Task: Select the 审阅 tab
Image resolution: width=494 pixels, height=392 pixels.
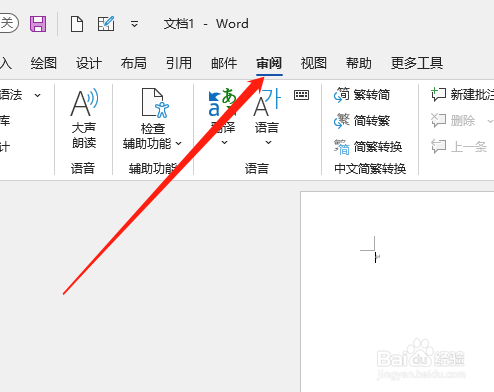Action: point(269,63)
